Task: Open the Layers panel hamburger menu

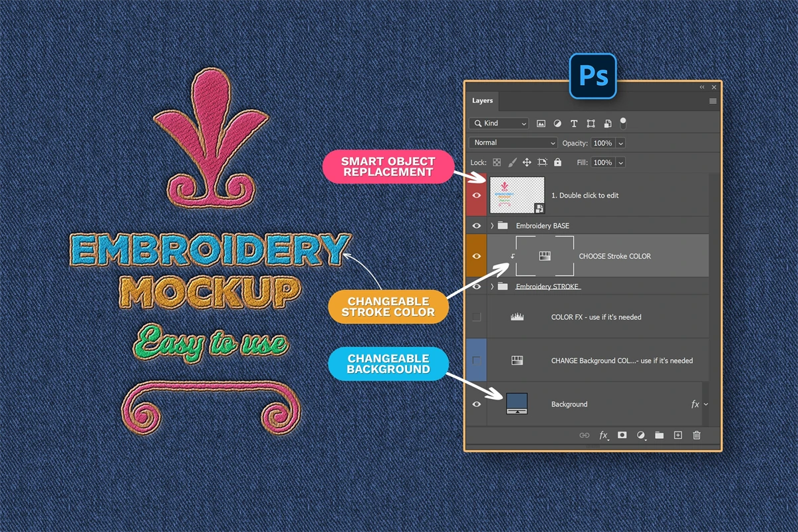Action: (x=713, y=101)
